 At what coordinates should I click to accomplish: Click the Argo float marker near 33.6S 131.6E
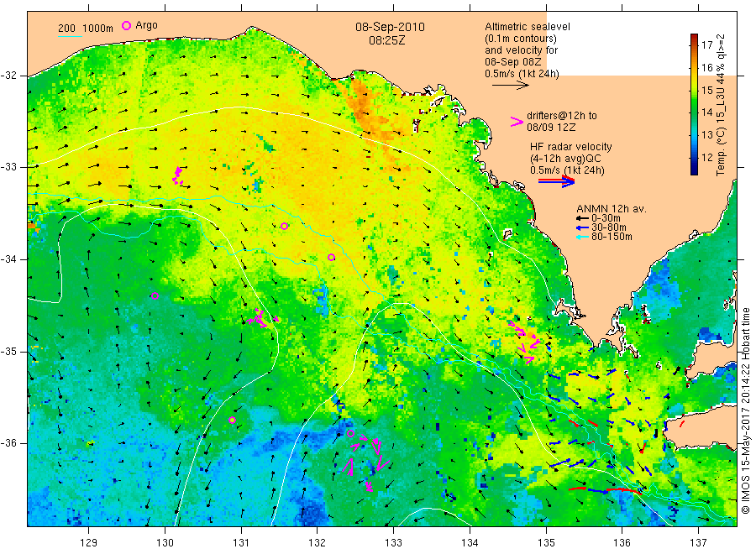pos(285,226)
